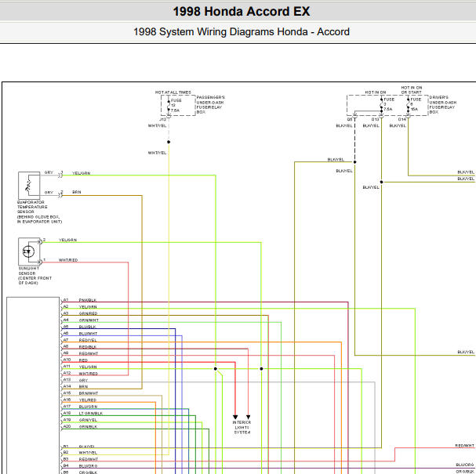
Task: Click the A18 LT GRN/BLK pin label
Action: (x=83, y=414)
